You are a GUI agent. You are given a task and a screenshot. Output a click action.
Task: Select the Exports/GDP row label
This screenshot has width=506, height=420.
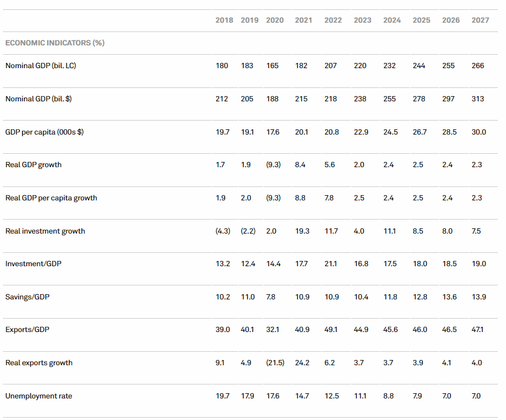point(27,330)
